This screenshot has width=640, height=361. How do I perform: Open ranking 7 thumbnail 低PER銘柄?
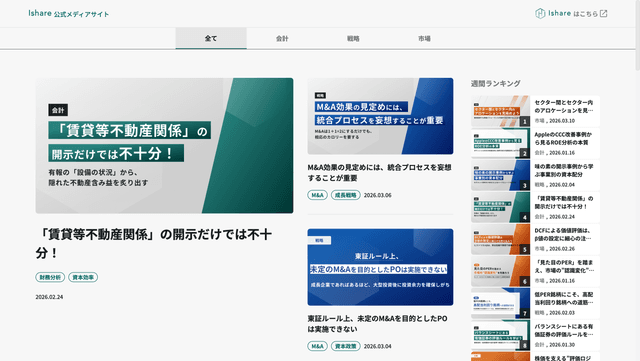[x=500, y=303]
